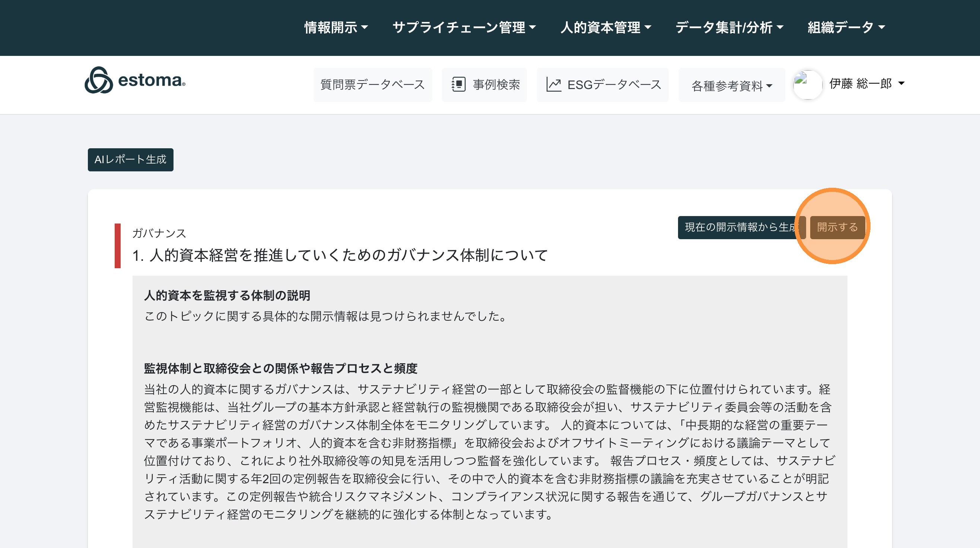
Task: Open the ESGデータベース page
Action: [614, 85]
